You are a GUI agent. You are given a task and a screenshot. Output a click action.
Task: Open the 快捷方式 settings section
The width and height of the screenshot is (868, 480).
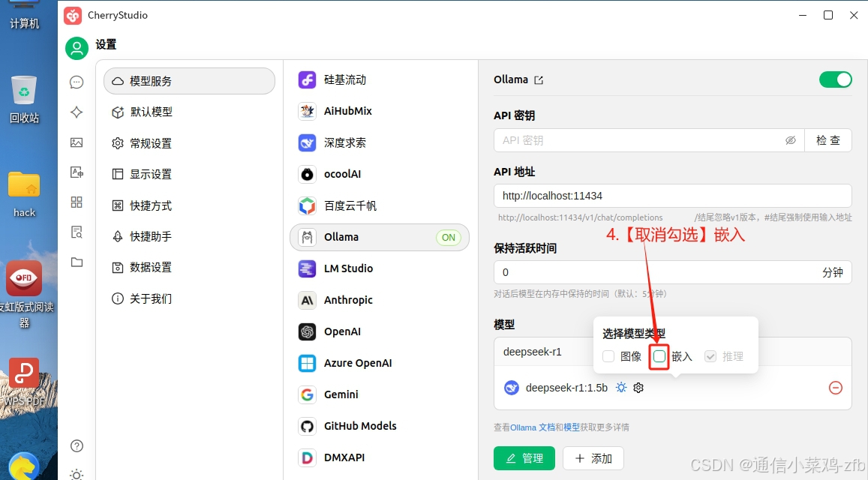coord(189,206)
